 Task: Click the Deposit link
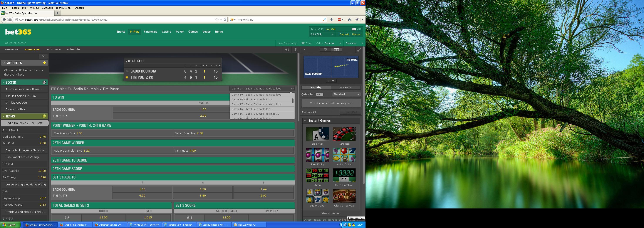tap(344, 35)
